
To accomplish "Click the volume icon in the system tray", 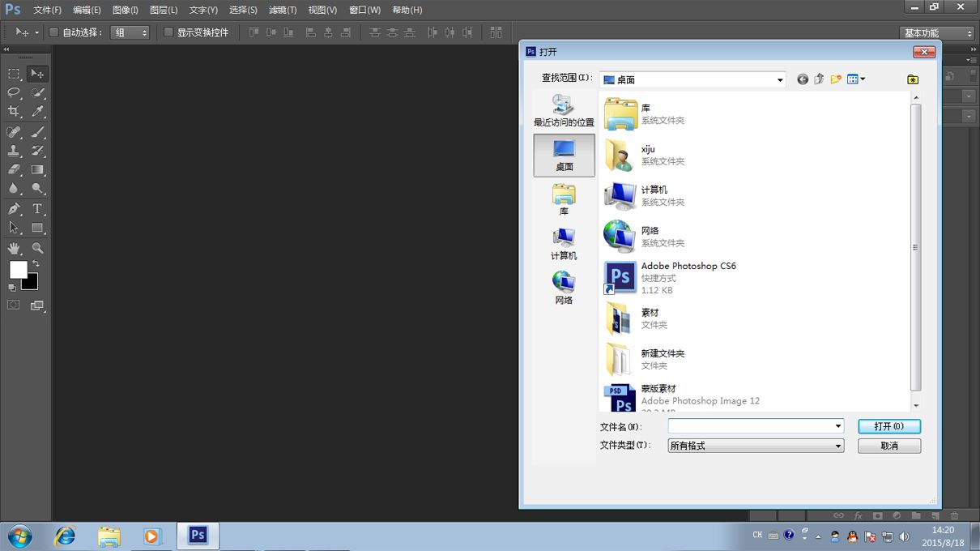I will click(x=905, y=536).
